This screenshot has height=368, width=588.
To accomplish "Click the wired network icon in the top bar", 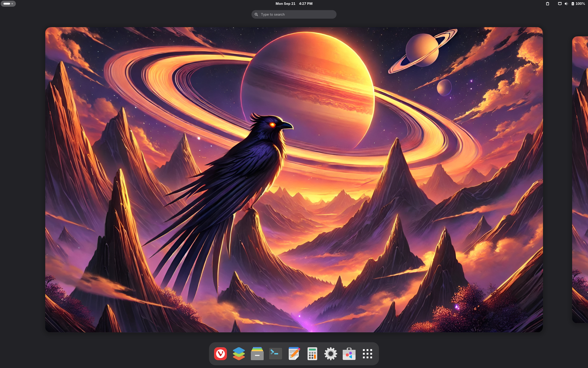I will tap(560, 4).
